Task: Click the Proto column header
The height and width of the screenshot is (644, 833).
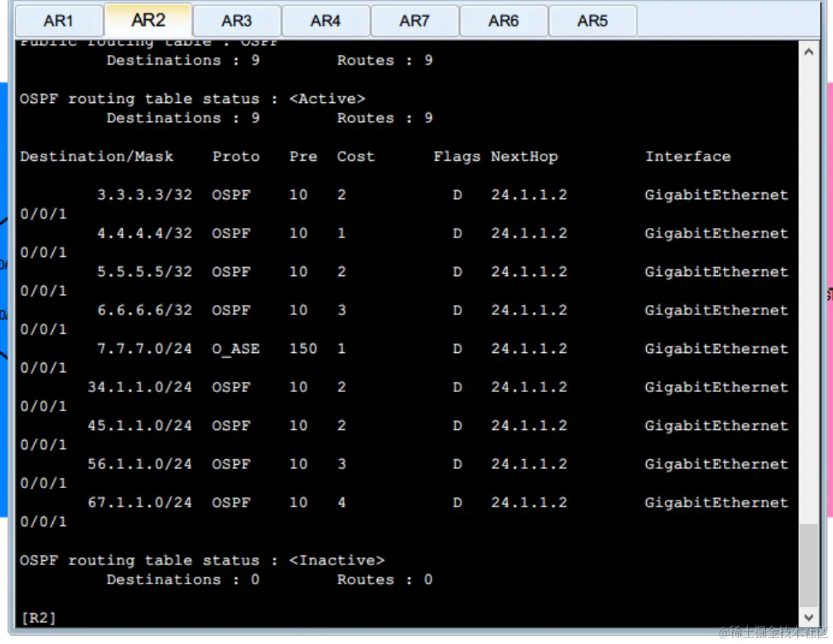Action: click(236, 157)
